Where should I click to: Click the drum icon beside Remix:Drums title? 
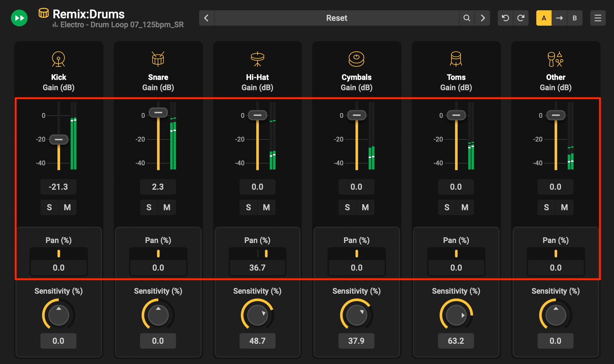(44, 13)
